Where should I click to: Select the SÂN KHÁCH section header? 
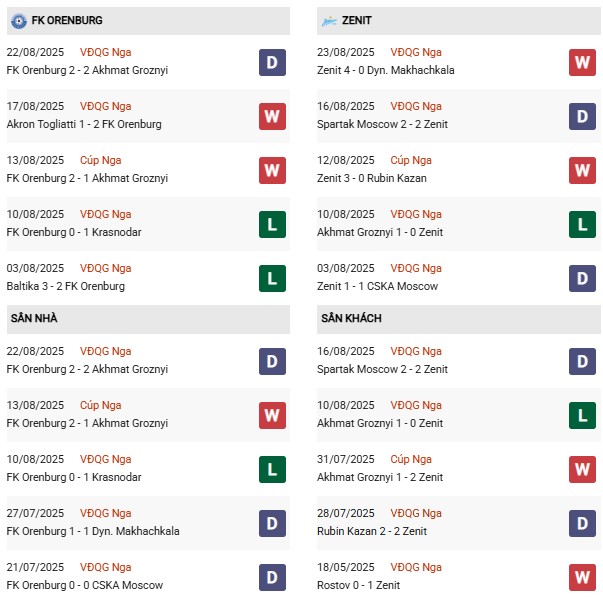(x=458, y=319)
